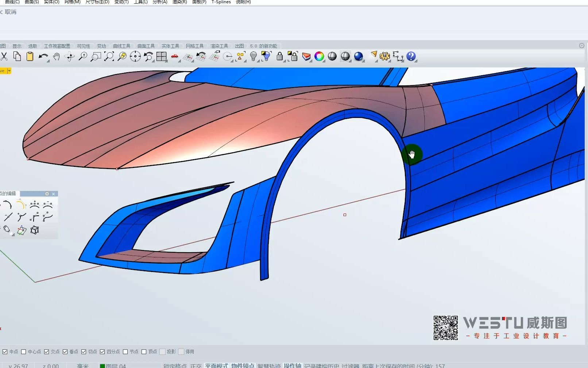588x368 pixels.
Task: Click the Paste clipboard icon
Action: (x=30, y=57)
